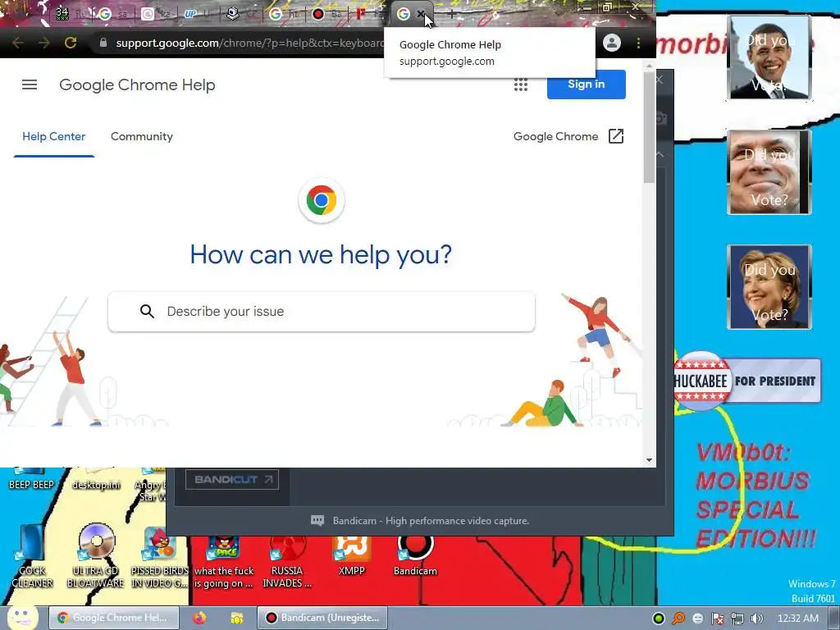This screenshot has height=630, width=840.
Task: Launch Firefox from the taskbar
Action: click(x=199, y=618)
